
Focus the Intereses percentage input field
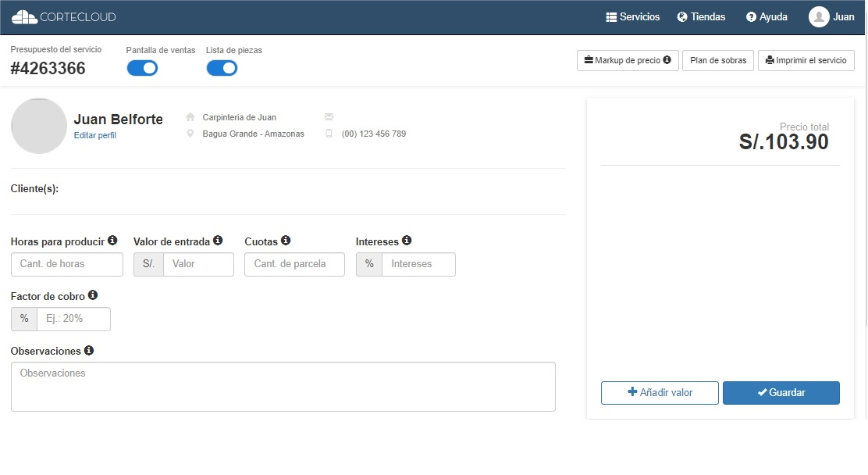tap(418, 264)
